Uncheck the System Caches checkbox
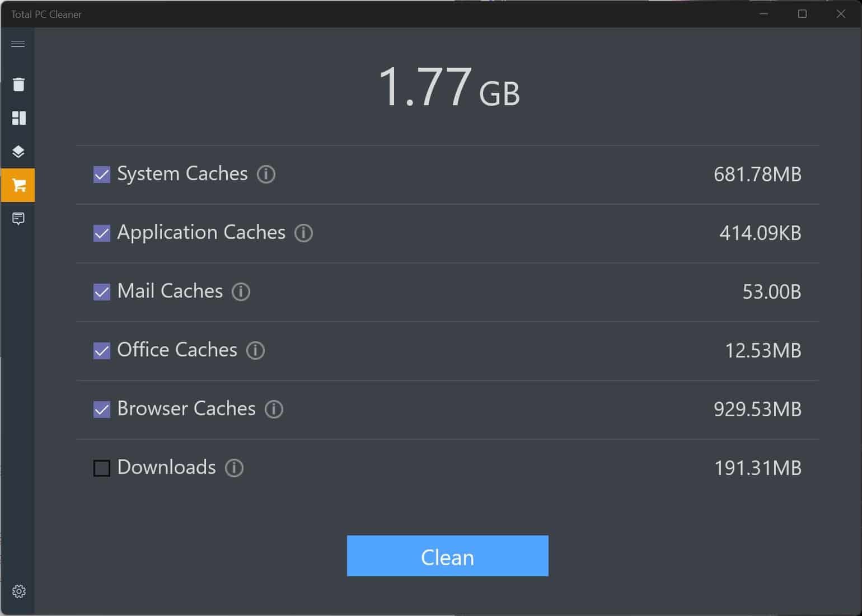Screen dimensions: 862x616 click(x=102, y=175)
